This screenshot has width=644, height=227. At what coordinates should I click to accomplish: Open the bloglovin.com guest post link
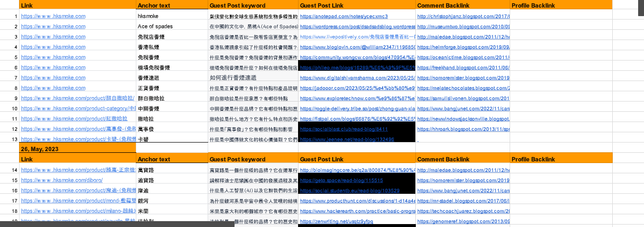(357, 47)
